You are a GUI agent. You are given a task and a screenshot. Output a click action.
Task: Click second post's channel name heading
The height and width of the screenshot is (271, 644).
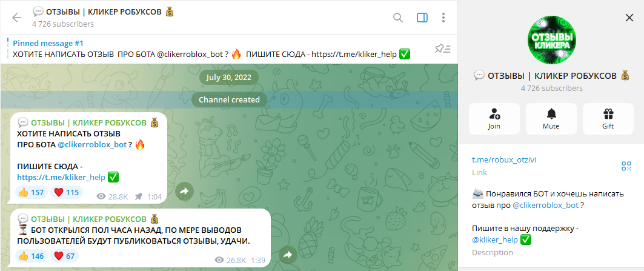88,219
